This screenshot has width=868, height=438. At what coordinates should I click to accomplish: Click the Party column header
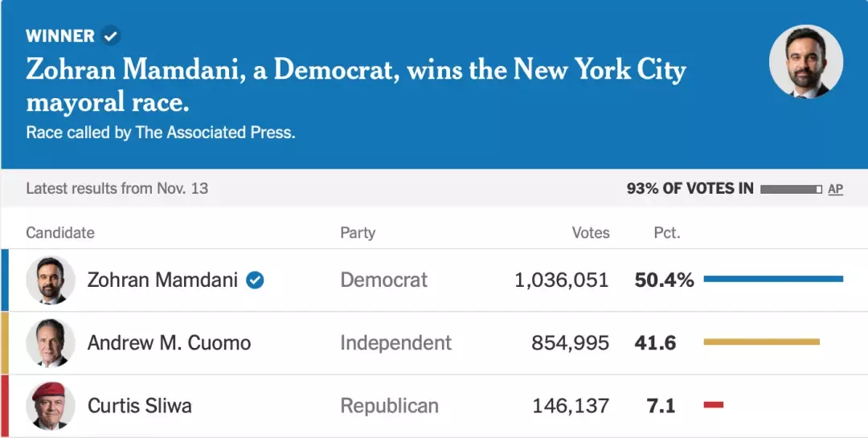[358, 233]
